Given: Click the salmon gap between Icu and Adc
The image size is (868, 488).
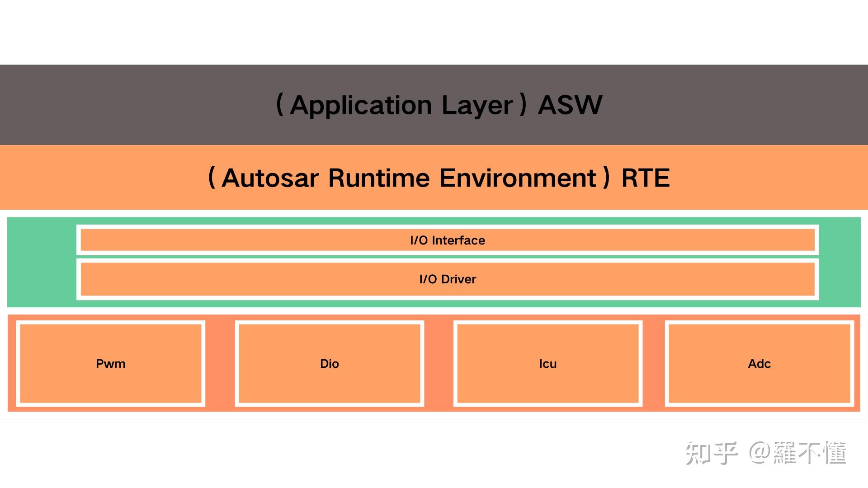Looking at the screenshot, I should pos(654,363).
